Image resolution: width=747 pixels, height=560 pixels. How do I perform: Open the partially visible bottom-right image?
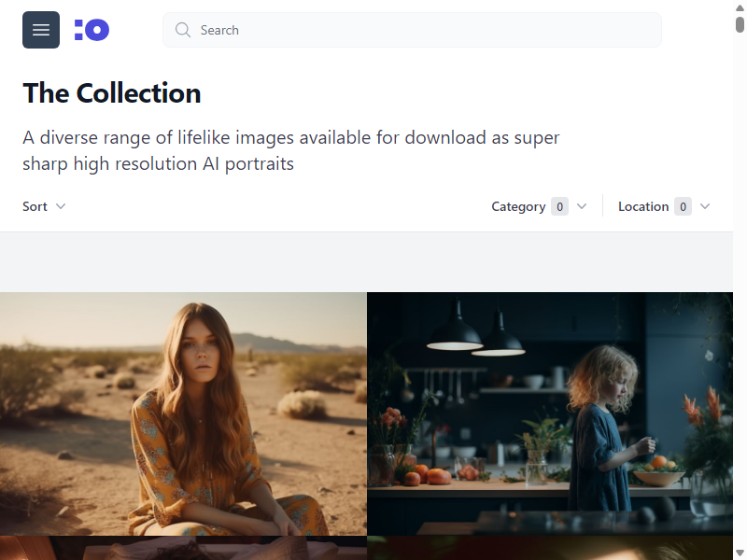(x=550, y=548)
